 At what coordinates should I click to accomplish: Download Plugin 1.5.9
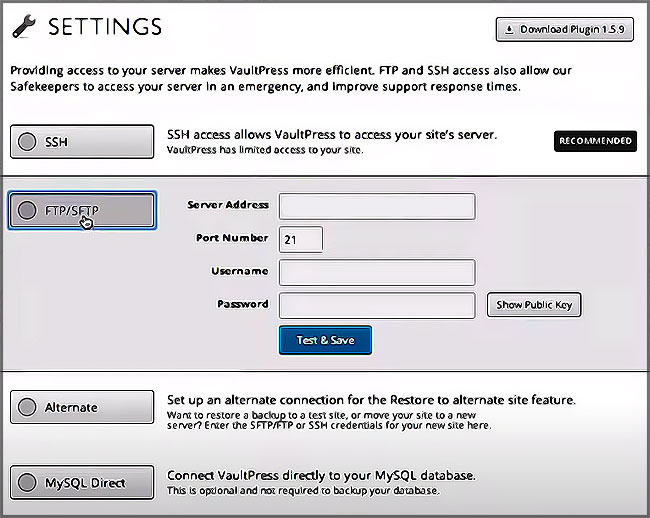point(565,29)
